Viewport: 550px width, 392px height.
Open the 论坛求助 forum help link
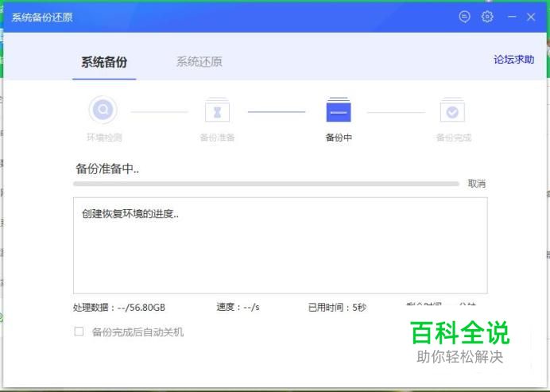coord(514,60)
